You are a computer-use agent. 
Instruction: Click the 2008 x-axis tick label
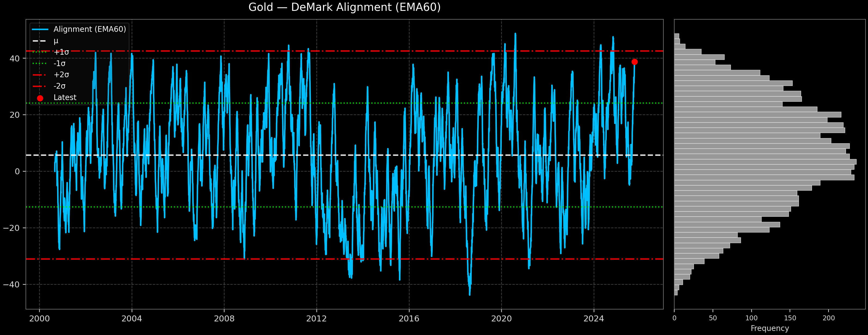pyautogui.click(x=224, y=319)
